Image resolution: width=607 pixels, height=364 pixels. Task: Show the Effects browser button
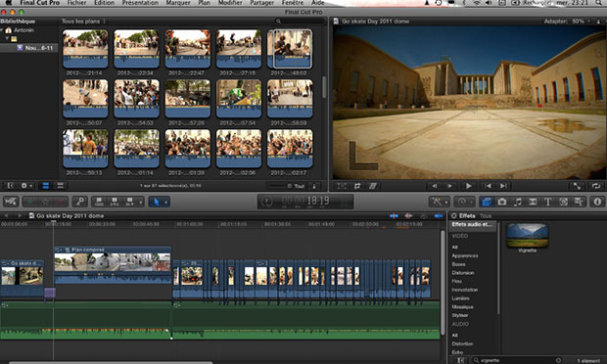coord(487,202)
